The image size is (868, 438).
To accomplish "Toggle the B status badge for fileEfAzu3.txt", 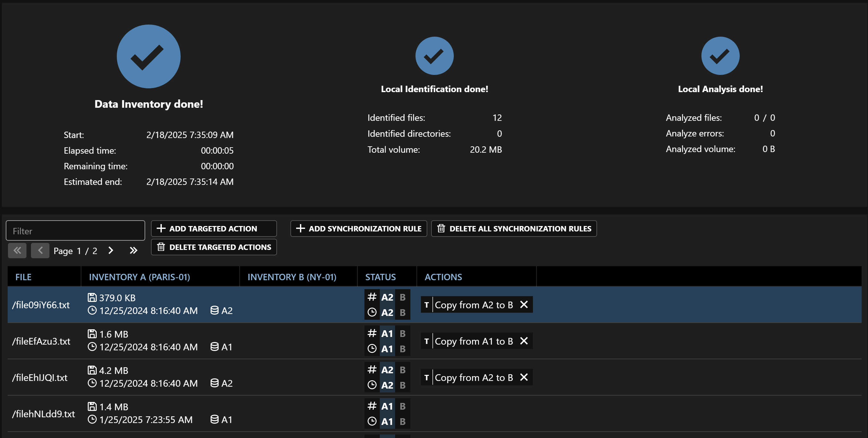I will point(402,334).
